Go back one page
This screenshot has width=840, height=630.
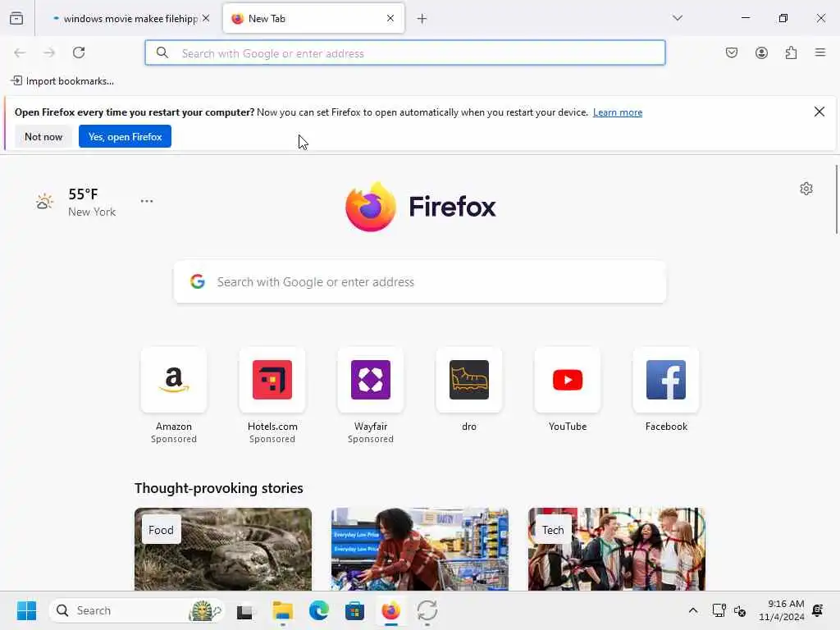20,52
